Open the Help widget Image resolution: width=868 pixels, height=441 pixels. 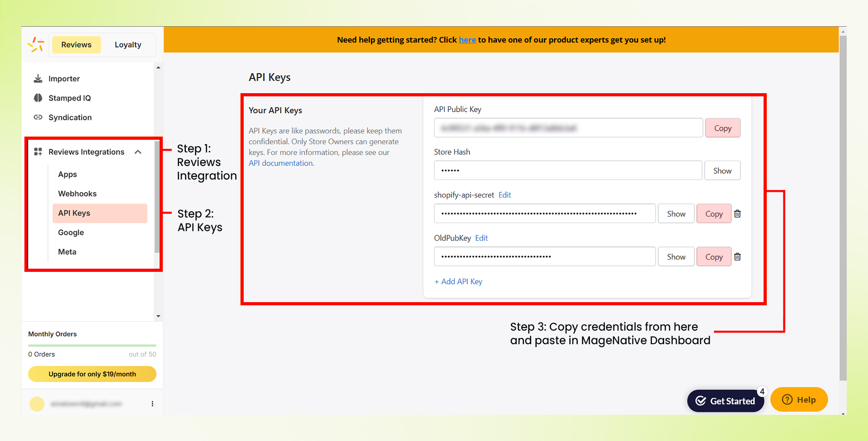pos(799,399)
